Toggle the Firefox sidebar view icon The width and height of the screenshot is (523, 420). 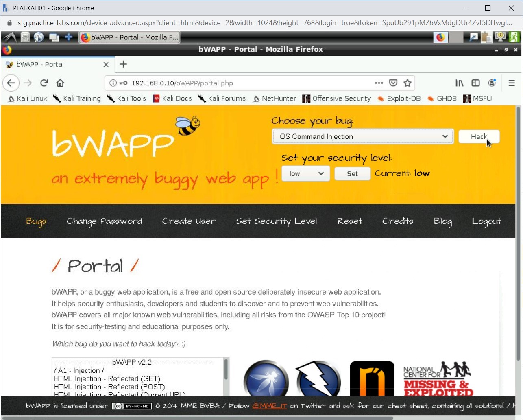(x=475, y=83)
